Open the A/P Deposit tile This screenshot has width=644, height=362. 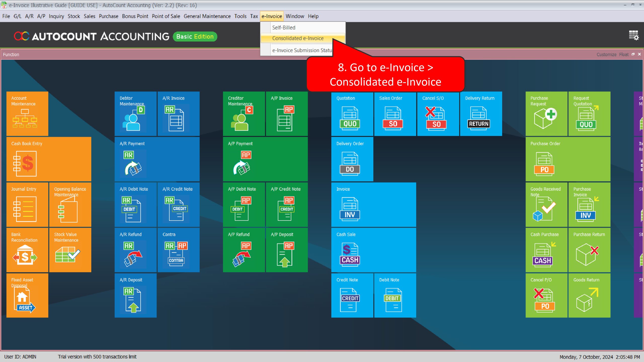coord(287,250)
